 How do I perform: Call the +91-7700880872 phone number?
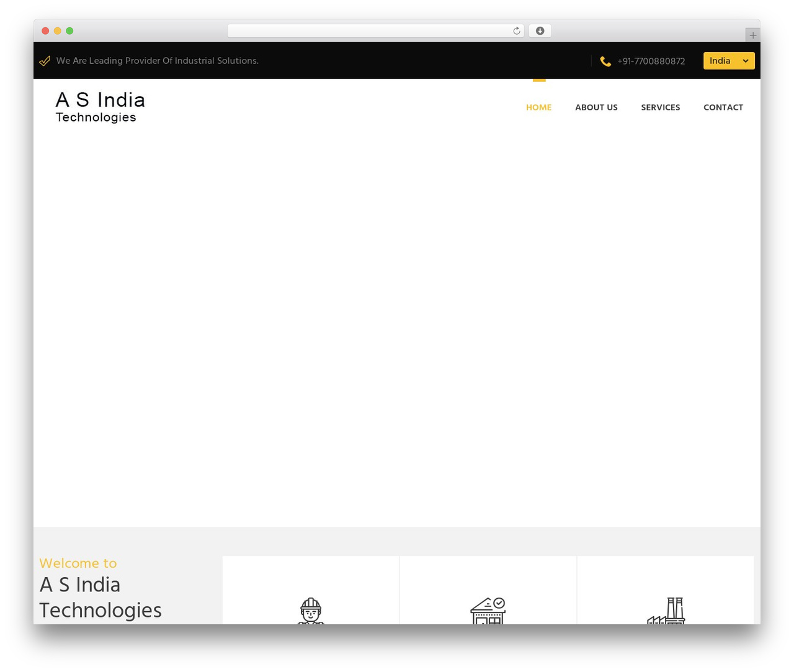tap(651, 61)
